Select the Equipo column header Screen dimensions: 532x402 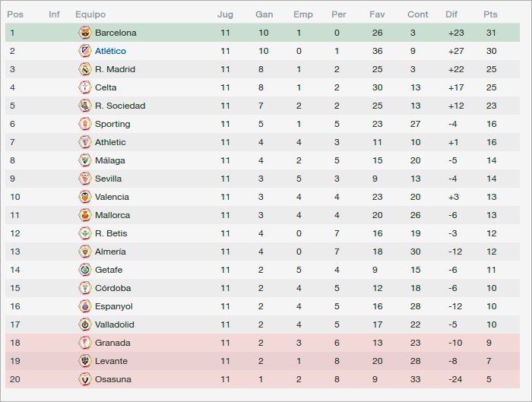coord(90,14)
